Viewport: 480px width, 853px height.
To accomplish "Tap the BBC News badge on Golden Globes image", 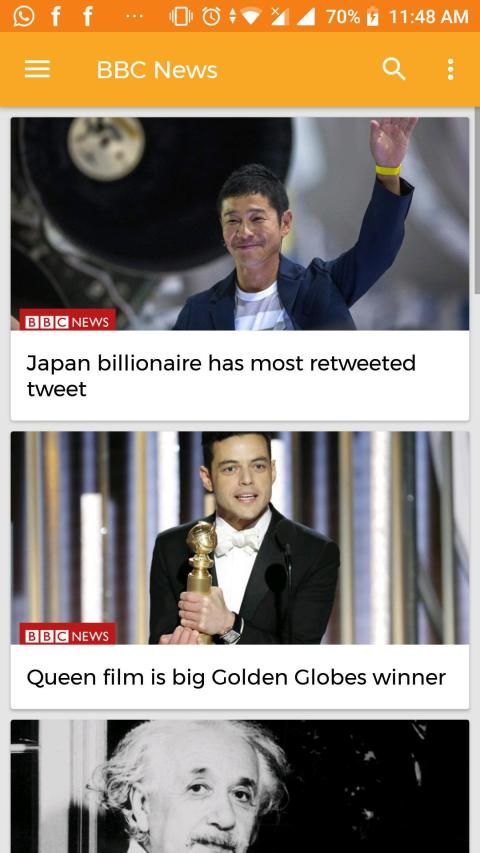I will coord(67,634).
